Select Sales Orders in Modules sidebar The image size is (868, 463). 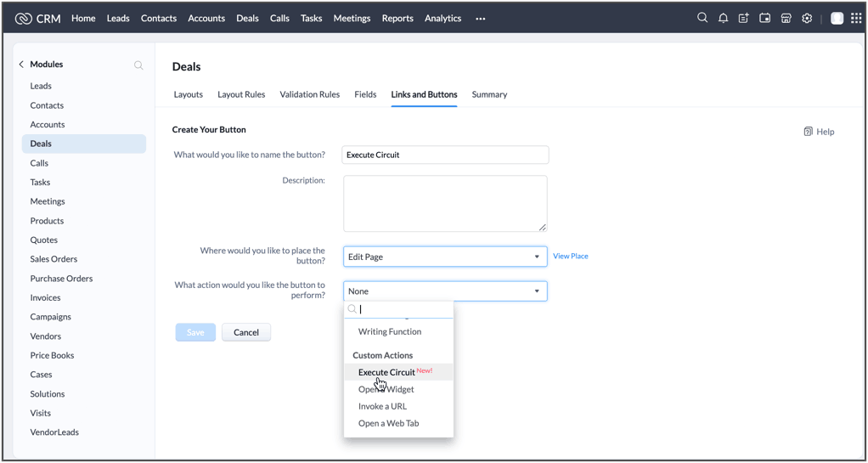tap(54, 259)
